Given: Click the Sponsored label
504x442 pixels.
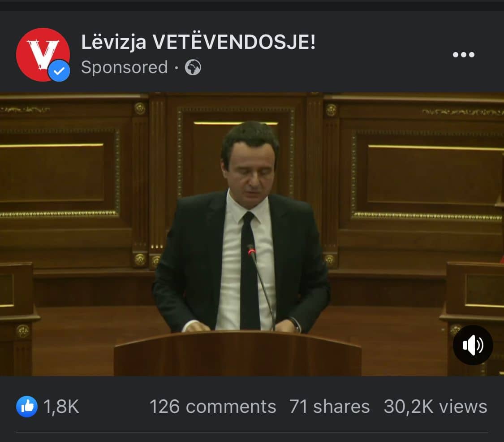Looking at the screenshot, I should pos(125,67).
